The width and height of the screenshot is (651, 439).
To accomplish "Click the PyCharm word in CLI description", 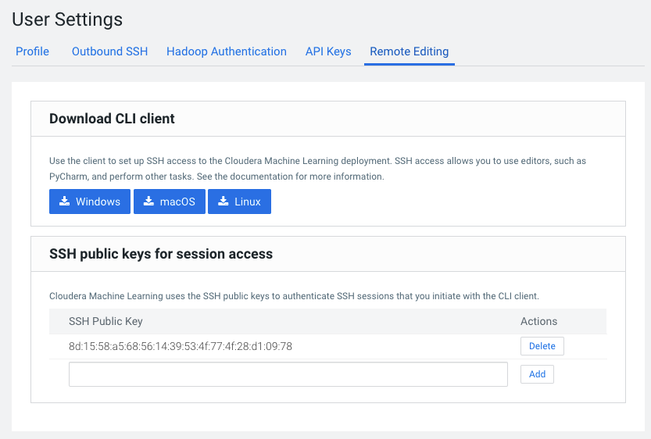I will [69, 177].
